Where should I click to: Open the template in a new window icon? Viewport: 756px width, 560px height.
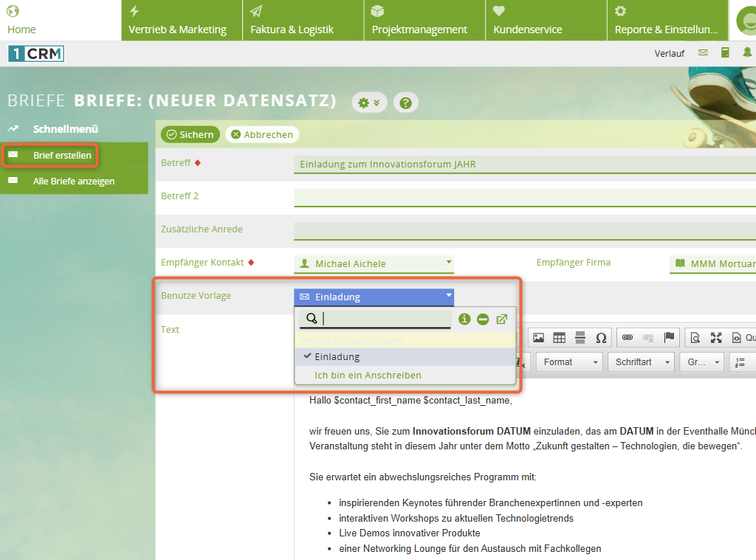point(502,319)
